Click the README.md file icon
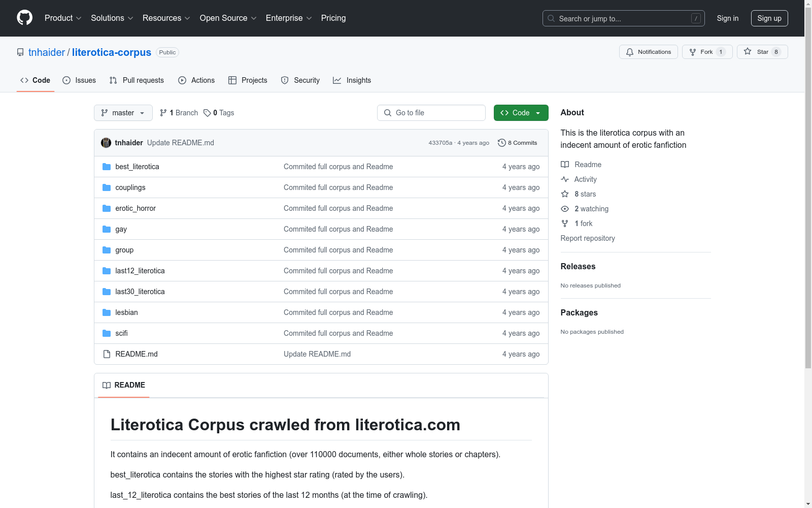The width and height of the screenshot is (812, 508). click(107, 354)
